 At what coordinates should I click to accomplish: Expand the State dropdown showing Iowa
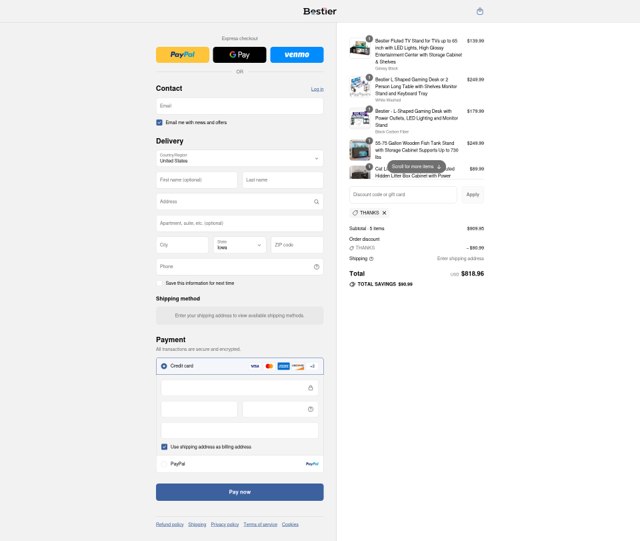240,245
